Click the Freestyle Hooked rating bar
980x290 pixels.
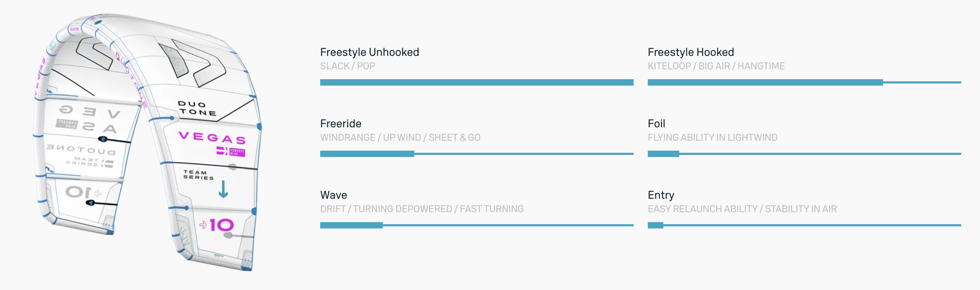804,82
